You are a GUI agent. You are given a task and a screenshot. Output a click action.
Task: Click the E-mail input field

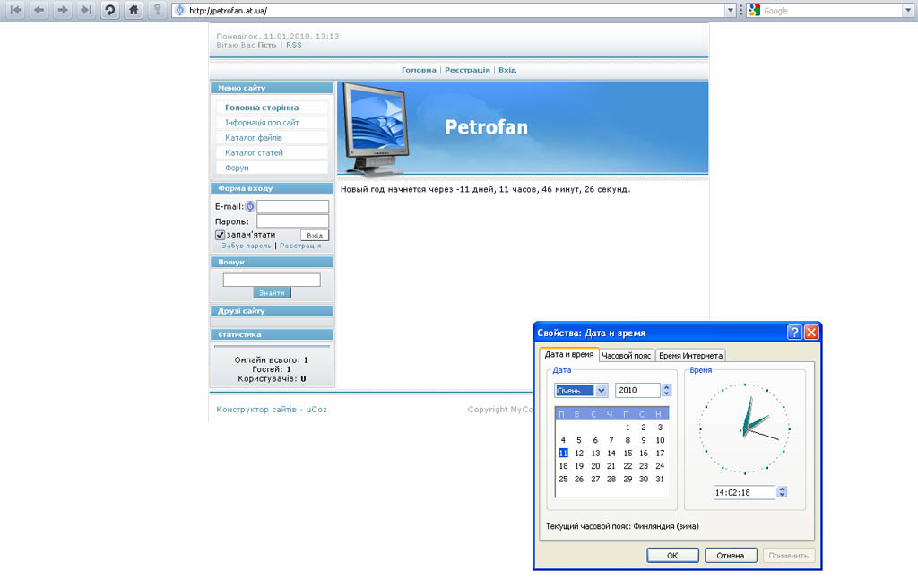[x=292, y=207]
